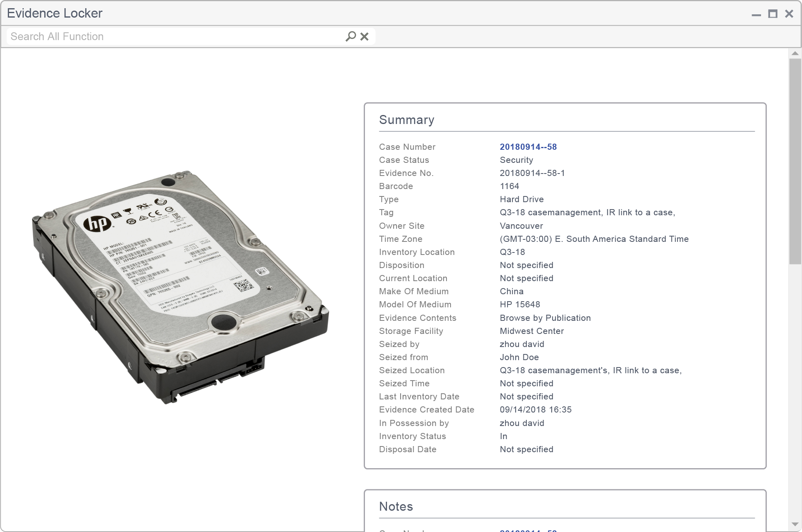Click the Browse by Publication value
The image size is (802, 532).
pos(545,318)
